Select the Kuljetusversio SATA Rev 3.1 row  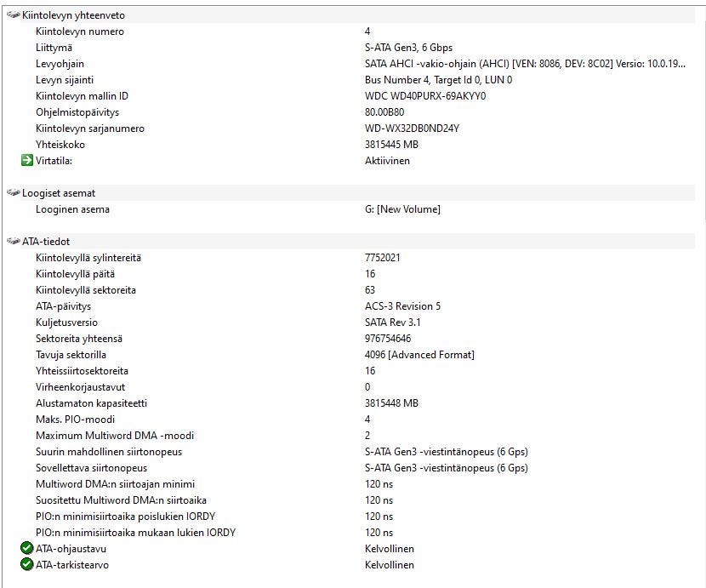click(350, 323)
